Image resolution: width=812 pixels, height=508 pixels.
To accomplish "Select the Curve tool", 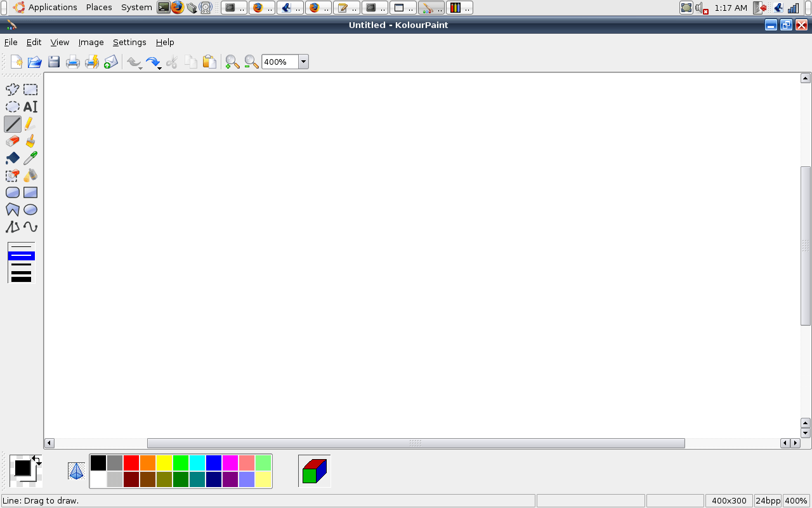I will pos(30,227).
